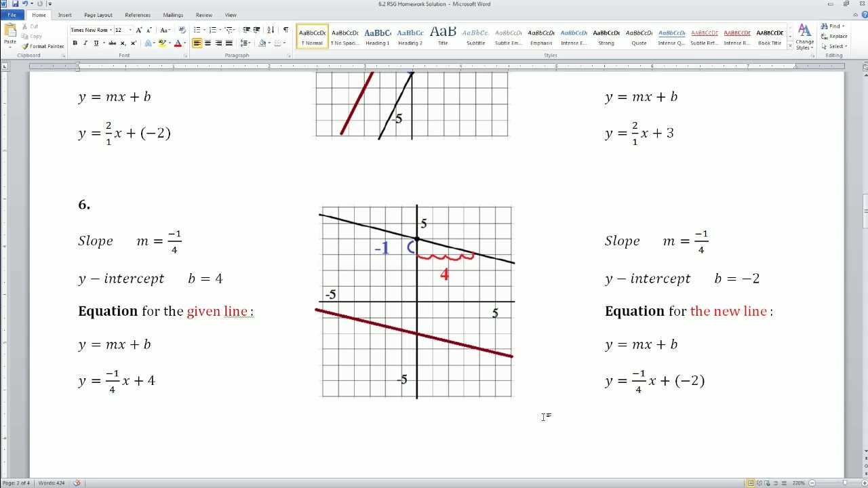Toggle Superscript formatting
The height and width of the screenshot is (488, 868).
point(133,43)
